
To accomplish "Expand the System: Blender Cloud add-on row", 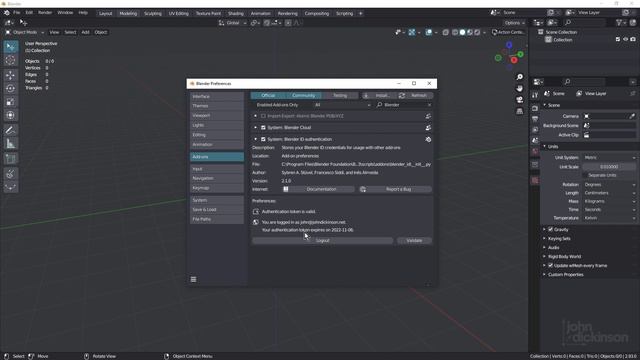I will point(256,128).
